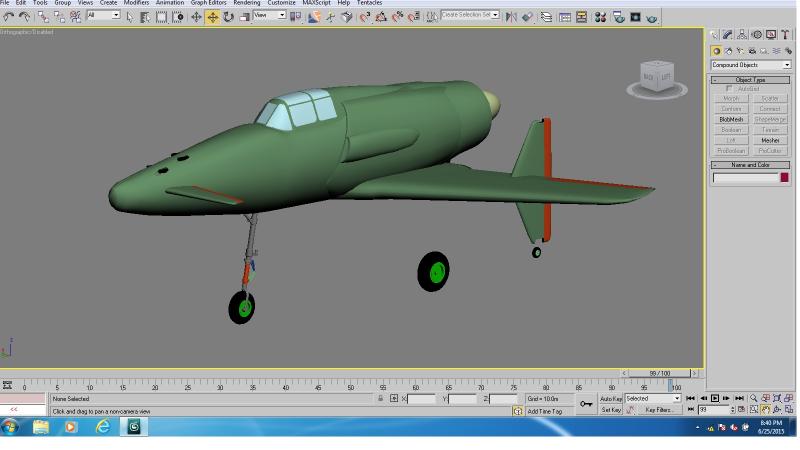Activate the Select and Rotate tool
Image resolution: width=800 pixels, height=450 pixels.
tap(228, 17)
